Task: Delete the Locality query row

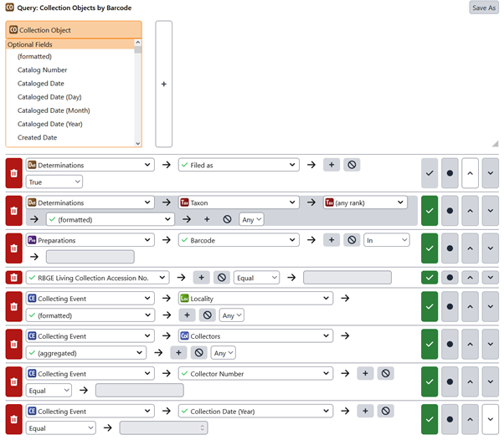Action: coord(14,307)
